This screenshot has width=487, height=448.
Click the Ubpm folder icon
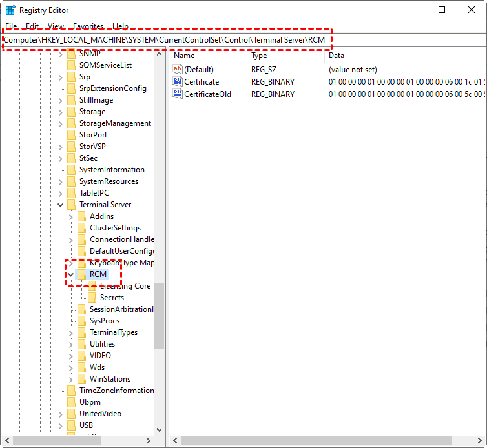click(x=72, y=402)
